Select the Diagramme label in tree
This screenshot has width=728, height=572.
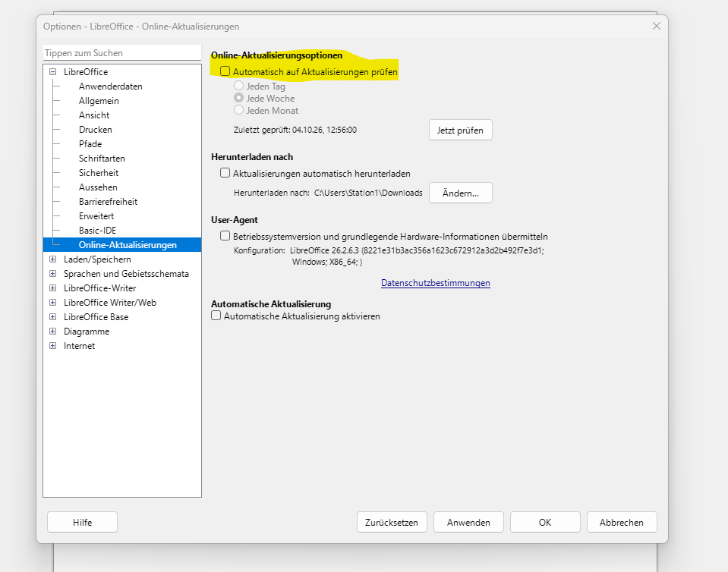click(x=87, y=332)
